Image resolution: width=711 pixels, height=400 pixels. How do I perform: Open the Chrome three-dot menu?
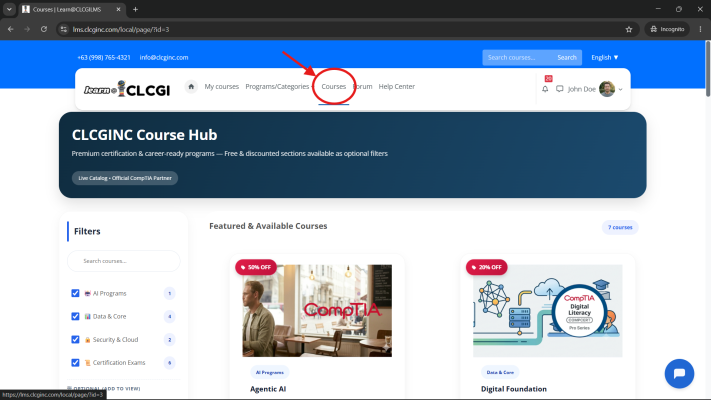tap(700, 29)
